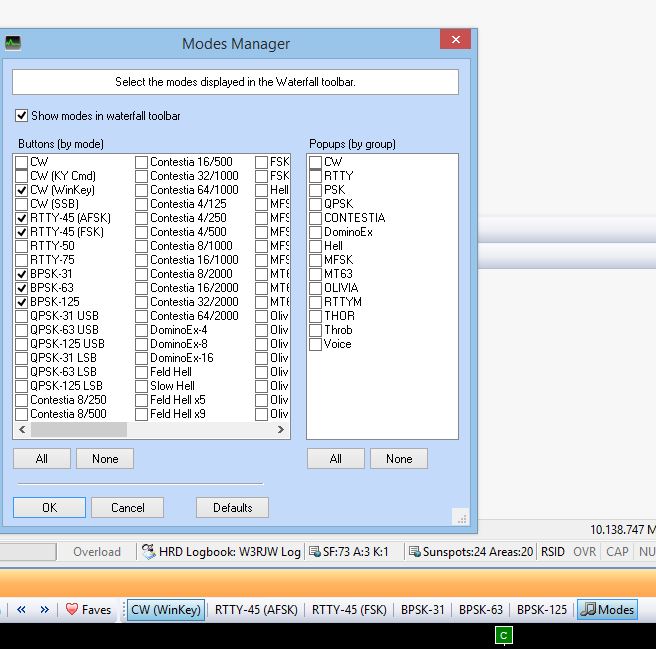Check the RTTY-50 mode
The width and height of the screenshot is (656, 649).
tap(21, 246)
